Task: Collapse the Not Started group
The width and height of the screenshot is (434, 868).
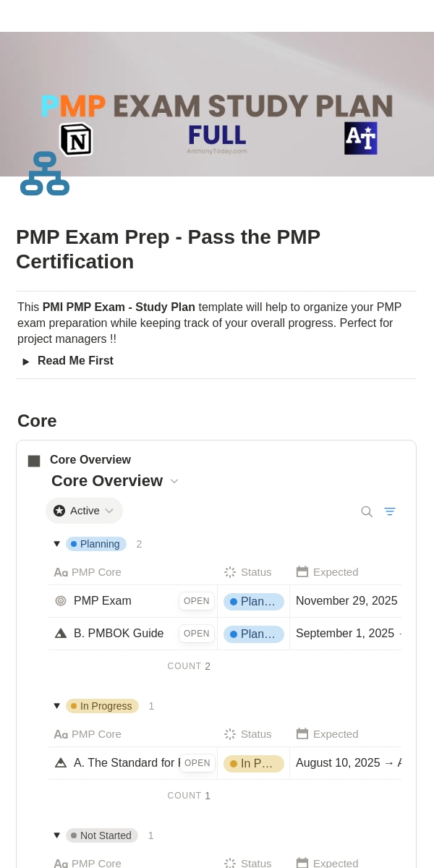Action: tap(56, 835)
